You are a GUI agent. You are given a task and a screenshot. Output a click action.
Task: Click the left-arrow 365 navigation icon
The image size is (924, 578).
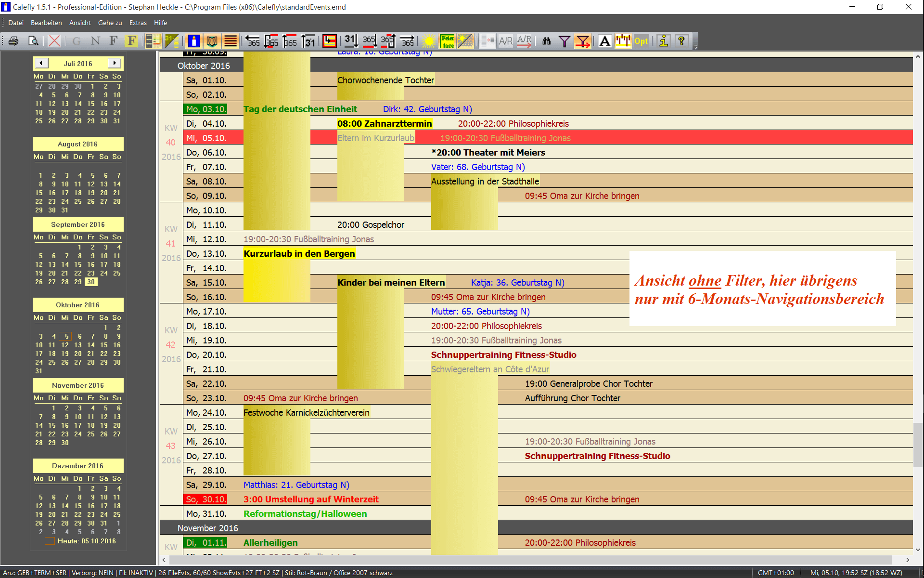[x=252, y=41]
